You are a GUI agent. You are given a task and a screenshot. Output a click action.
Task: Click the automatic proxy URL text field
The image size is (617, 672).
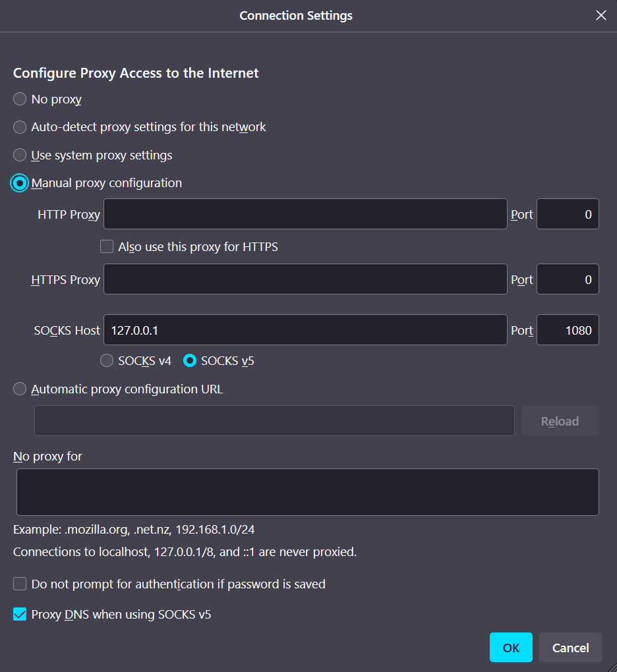(274, 421)
